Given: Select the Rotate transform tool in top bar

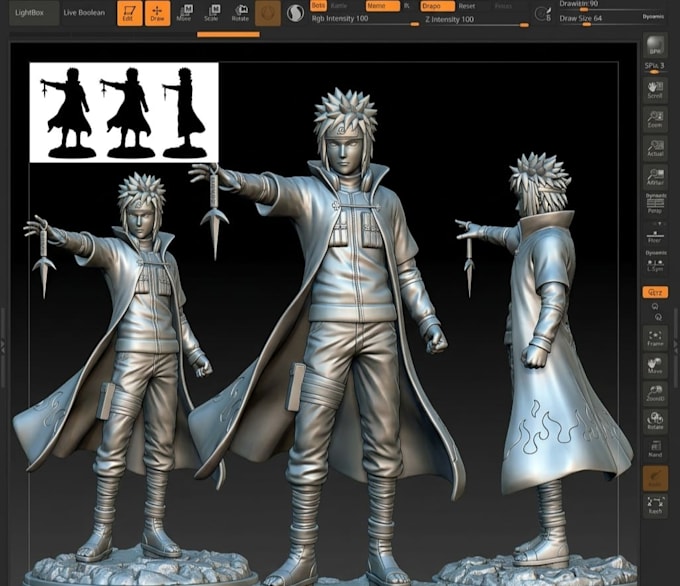Looking at the screenshot, I should (240, 13).
